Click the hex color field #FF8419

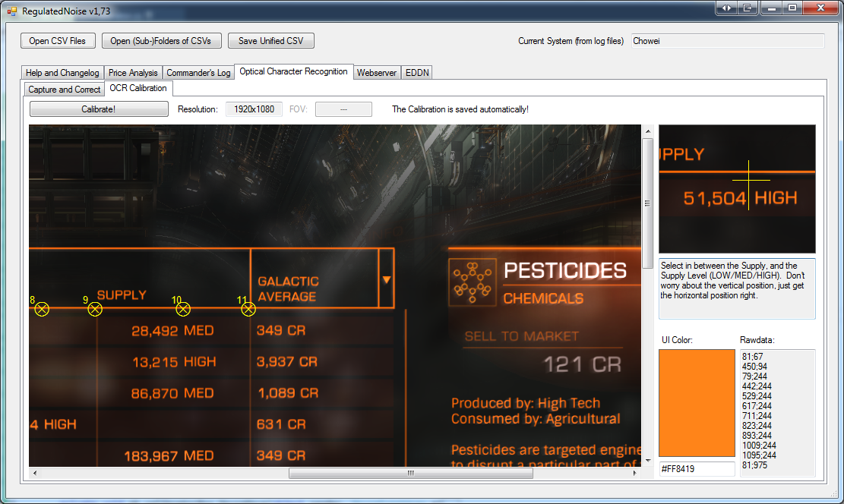(x=697, y=469)
